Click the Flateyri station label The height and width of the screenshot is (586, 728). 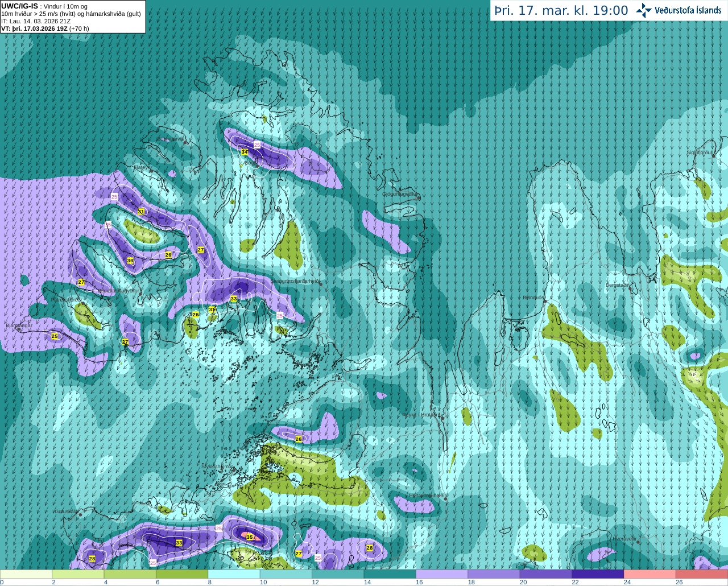point(142,167)
